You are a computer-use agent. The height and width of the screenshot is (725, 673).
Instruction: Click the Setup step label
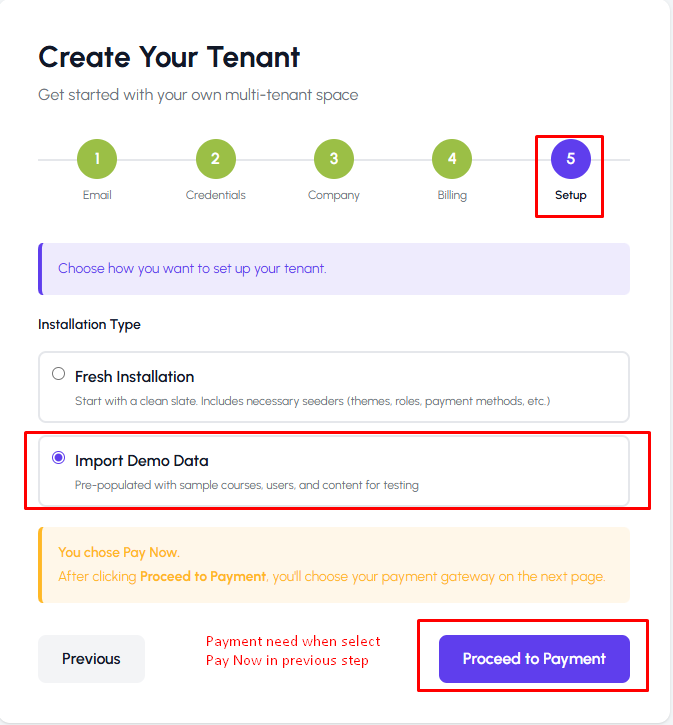[571, 195]
